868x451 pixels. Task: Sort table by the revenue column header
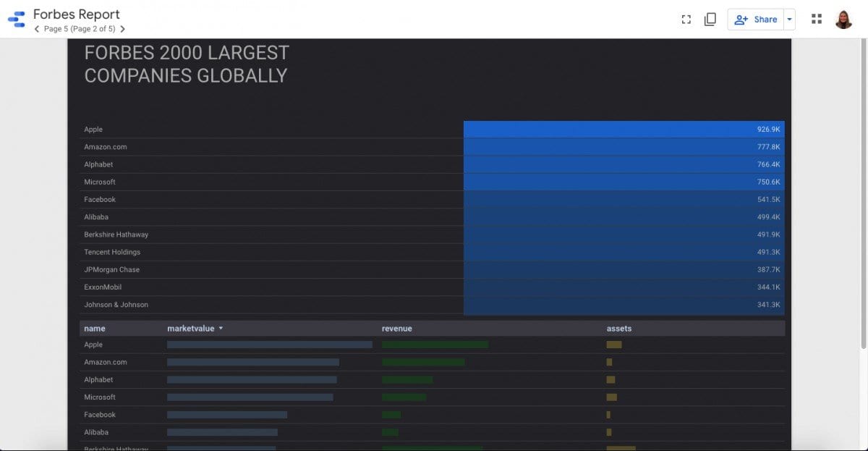pos(397,329)
